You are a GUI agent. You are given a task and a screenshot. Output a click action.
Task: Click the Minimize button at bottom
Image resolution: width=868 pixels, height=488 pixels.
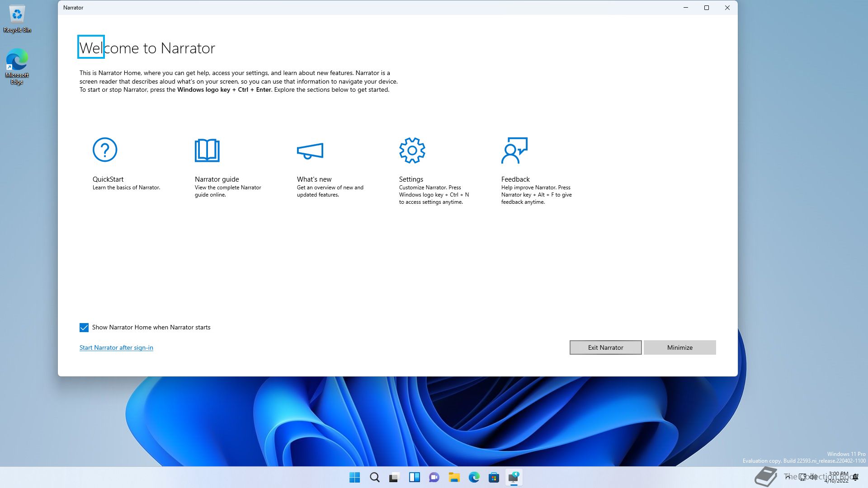click(679, 347)
